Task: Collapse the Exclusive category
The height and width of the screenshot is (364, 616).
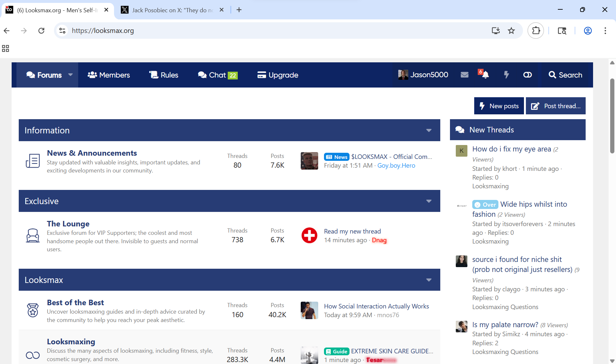Action: pos(429,201)
